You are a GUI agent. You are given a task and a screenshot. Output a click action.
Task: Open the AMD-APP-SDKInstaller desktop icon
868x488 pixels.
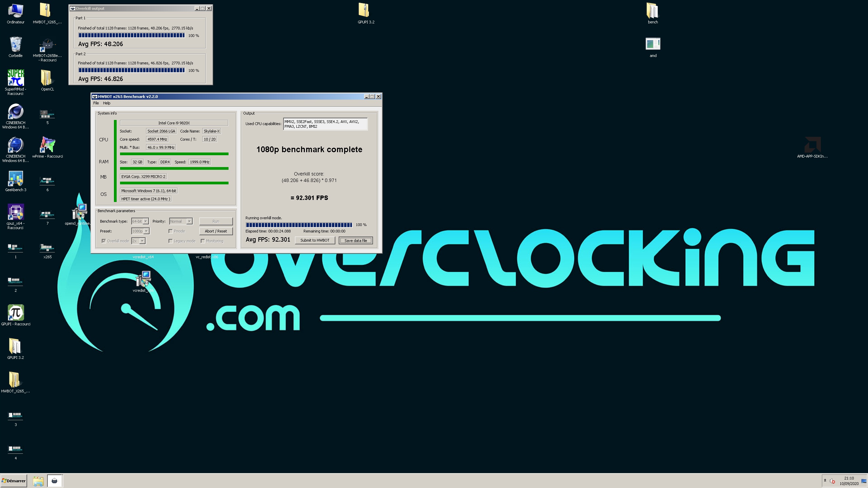pyautogui.click(x=812, y=147)
